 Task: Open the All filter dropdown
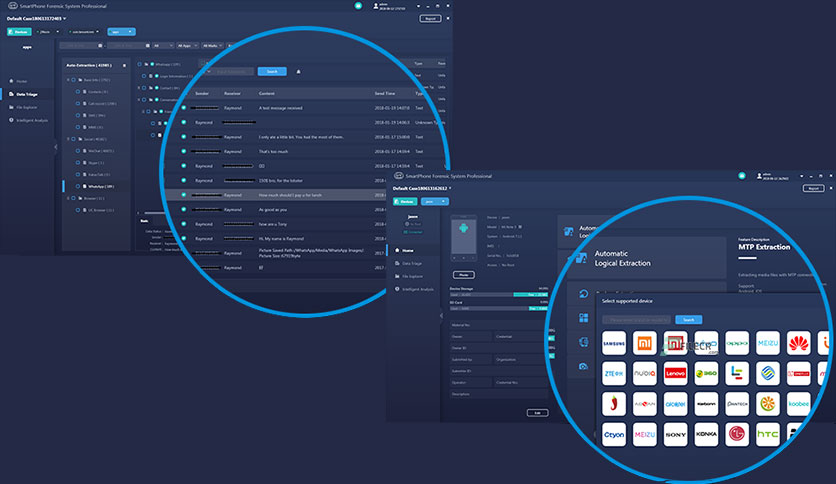[x=163, y=46]
